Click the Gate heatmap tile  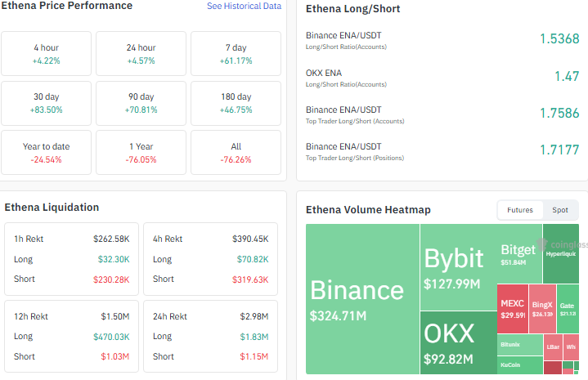[568, 309]
